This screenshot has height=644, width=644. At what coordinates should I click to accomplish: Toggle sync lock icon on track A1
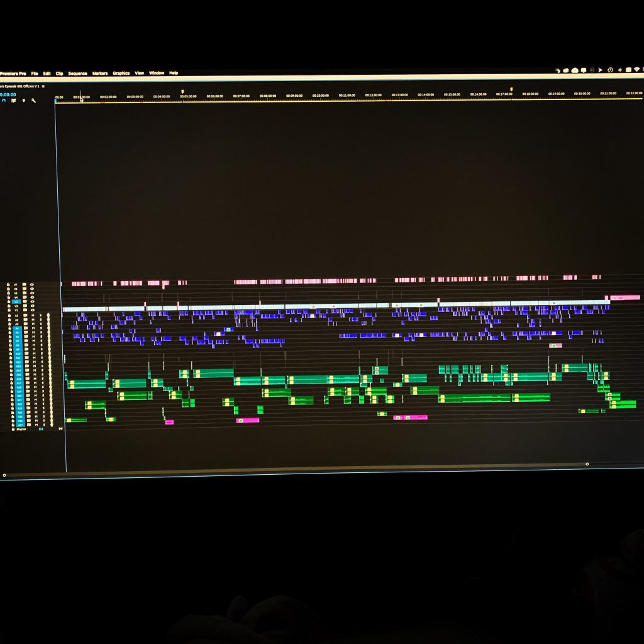(x=25, y=315)
